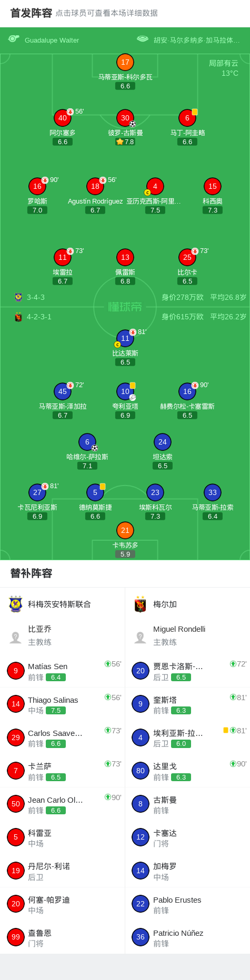
Task: Select substitute 奎斯塔 number 9
Action: point(141,704)
